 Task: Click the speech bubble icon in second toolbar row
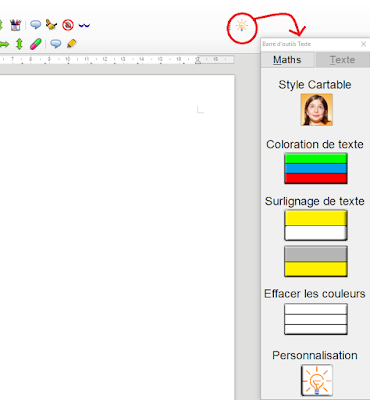[x=55, y=43]
